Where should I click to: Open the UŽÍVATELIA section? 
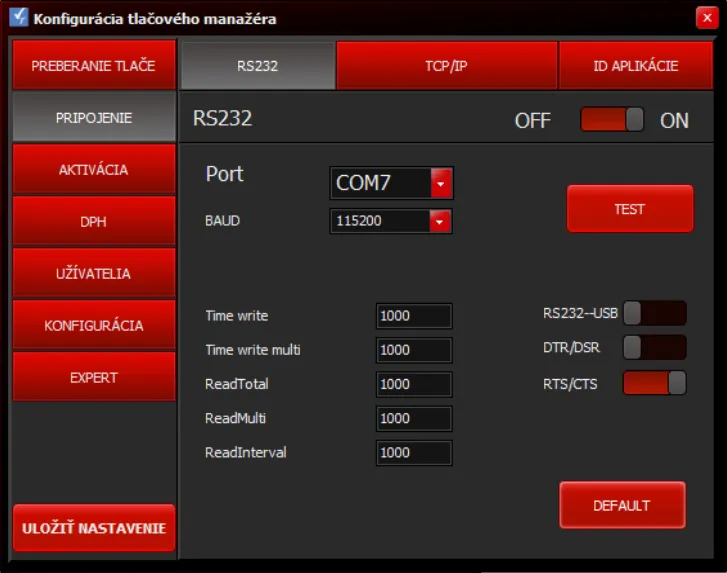coord(94,273)
